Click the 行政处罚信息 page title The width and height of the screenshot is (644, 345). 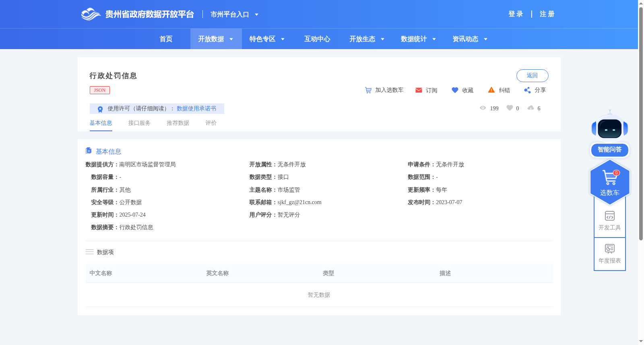[113, 76]
